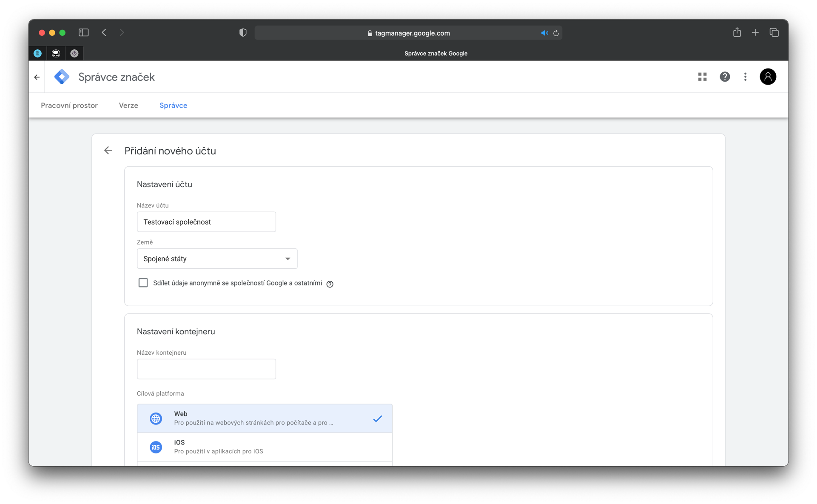Switch to Verze tab
Viewport: 817px width, 504px height.
128,105
